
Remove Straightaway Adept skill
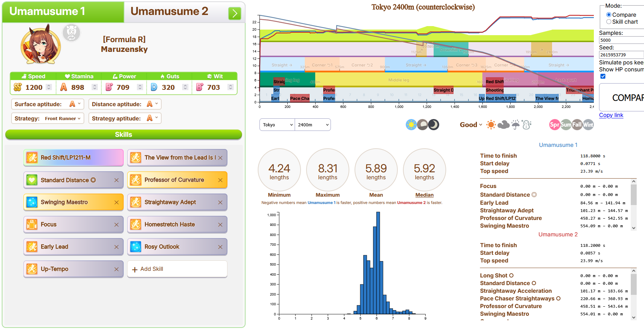point(220,202)
